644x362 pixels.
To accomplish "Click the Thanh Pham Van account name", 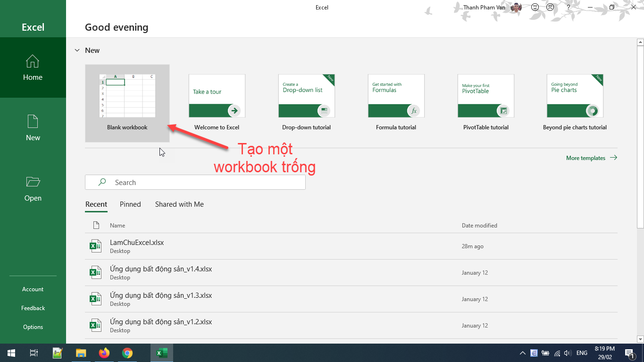I will click(484, 8).
